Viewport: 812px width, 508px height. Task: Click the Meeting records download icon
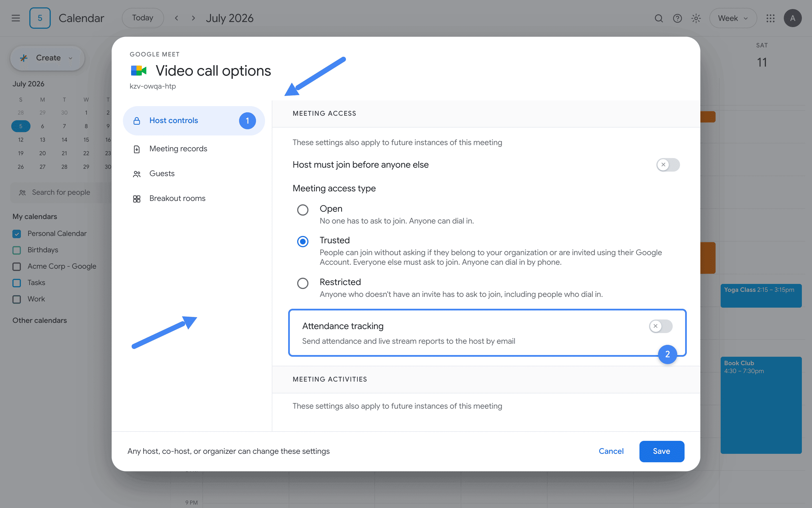[x=136, y=149]
